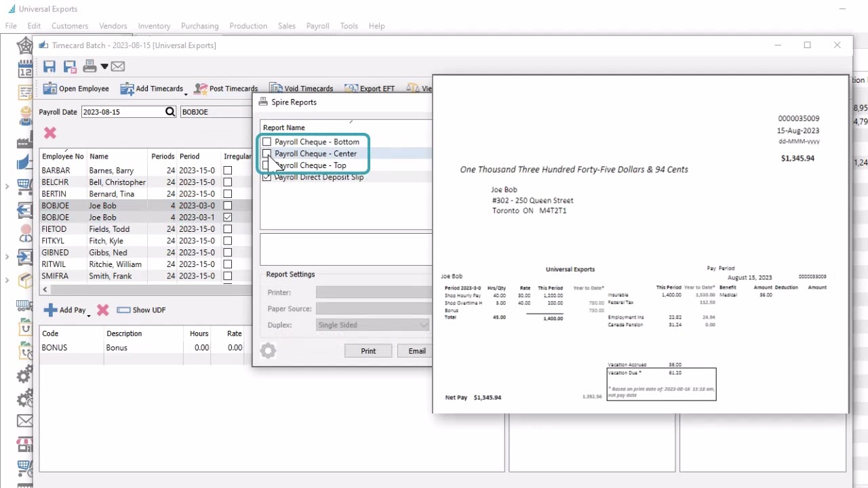Open the Tools menu
The width and height of the screenshot is (868, 488).
click(349, 26)
